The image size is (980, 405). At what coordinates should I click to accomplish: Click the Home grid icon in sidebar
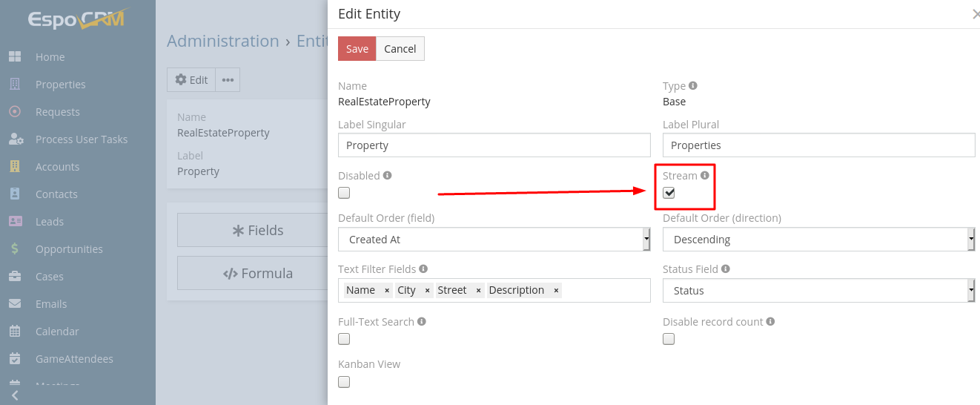(x=15, y=57)
